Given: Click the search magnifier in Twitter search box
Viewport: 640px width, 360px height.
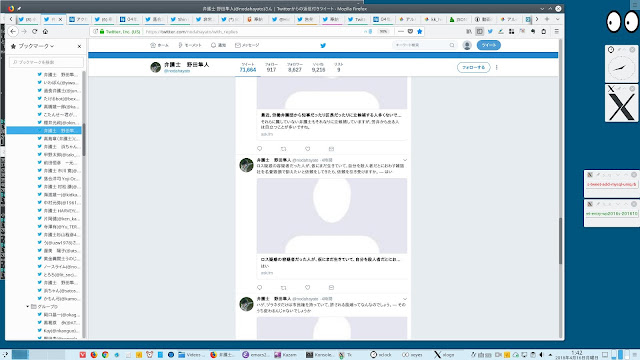Looking at the screenshot, I should click(452, 45).
